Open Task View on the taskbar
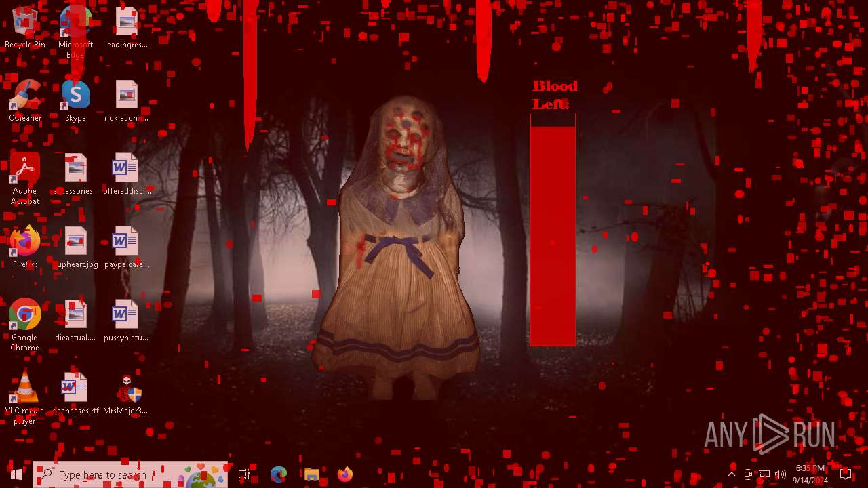868x488 pixels. coord(244,474)
